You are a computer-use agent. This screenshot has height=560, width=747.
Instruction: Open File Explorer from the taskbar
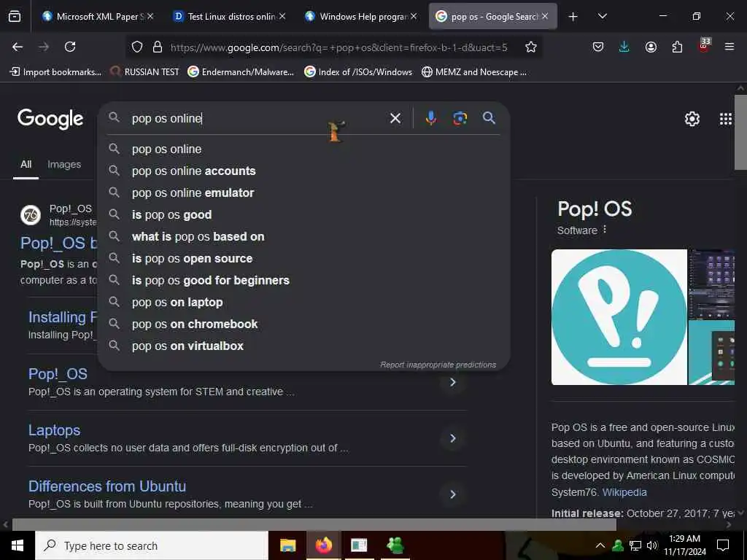(287, 545)
